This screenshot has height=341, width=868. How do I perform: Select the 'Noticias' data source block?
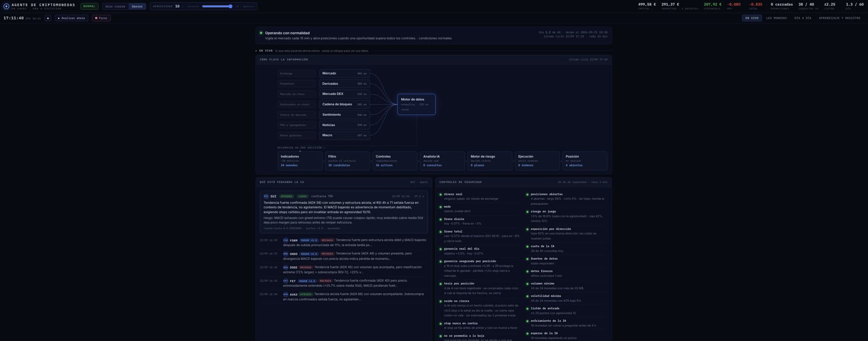tap(345, 125)
